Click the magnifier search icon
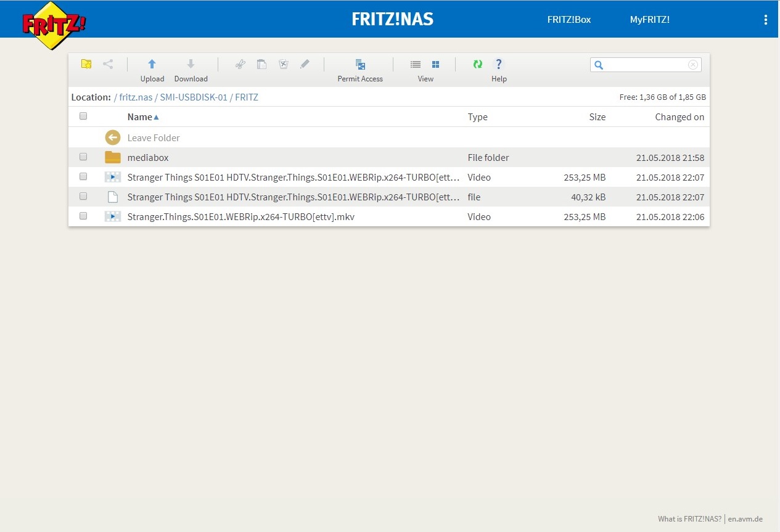This screenshot has height=532, width=780. 599,65
